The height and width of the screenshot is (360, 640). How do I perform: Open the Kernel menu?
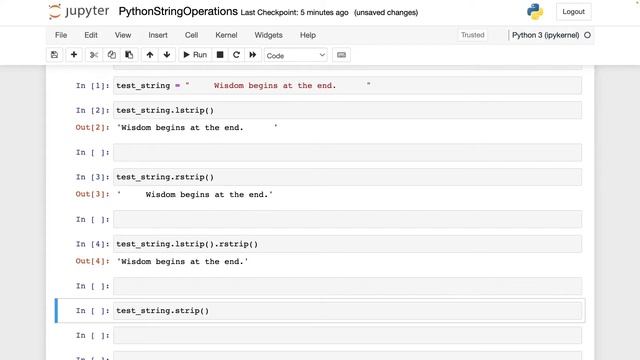coord(226,35)
